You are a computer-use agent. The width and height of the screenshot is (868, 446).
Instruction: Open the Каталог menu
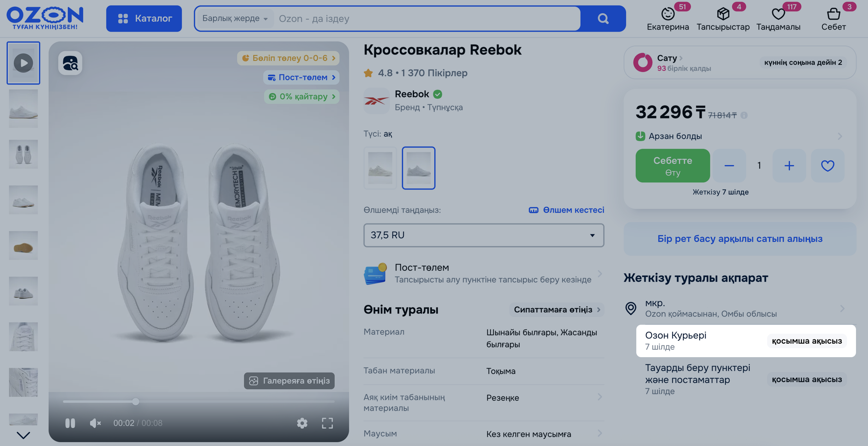coord(144,19)
